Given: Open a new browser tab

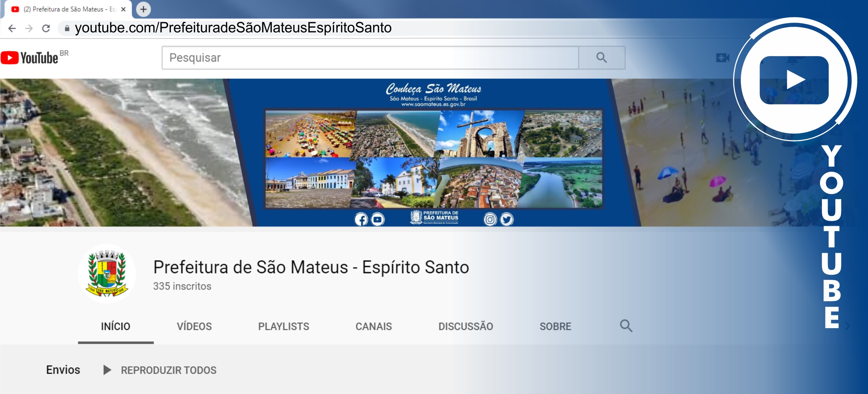Looking at the screenshot, I should tap(143, 9).
